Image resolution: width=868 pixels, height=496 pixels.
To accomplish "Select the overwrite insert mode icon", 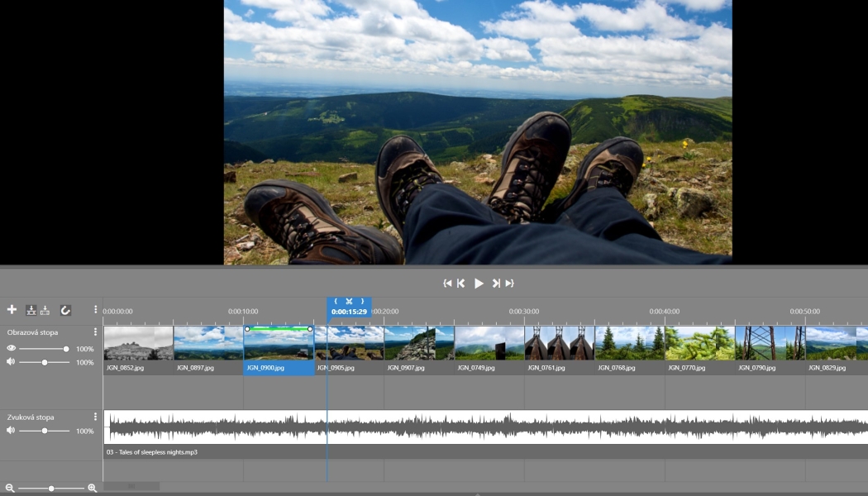I will click(45, 310).
